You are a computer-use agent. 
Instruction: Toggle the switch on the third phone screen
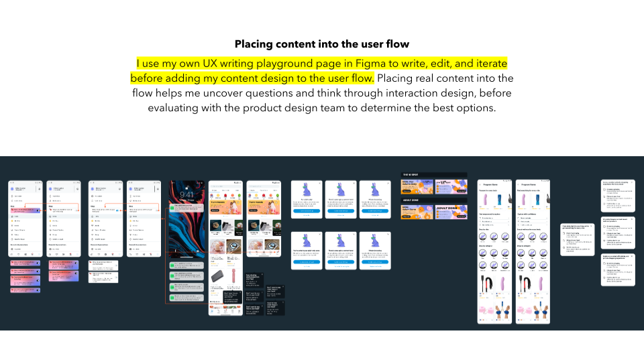click(119, 210)
